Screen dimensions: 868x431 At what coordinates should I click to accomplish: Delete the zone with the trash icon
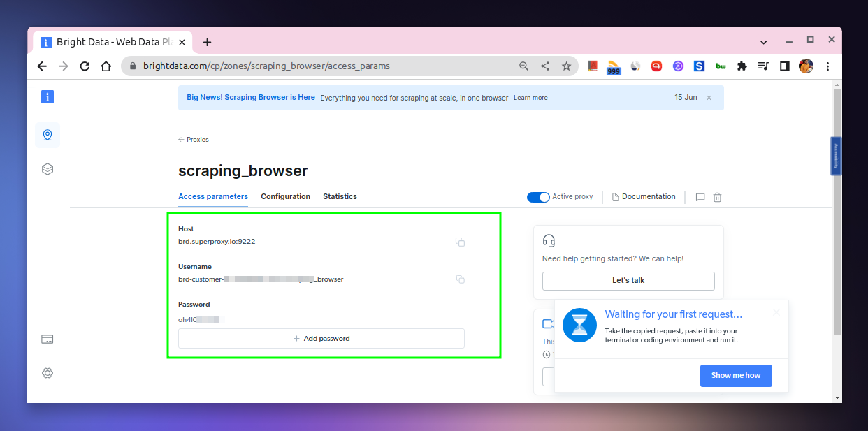717,197
